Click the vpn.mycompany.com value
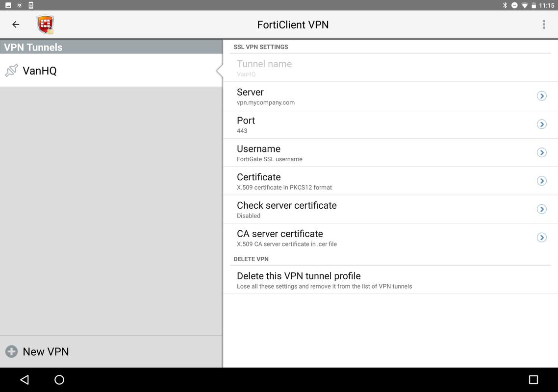Image resolution: width=558 pixels, height=392 pixels. click(265, 102)
